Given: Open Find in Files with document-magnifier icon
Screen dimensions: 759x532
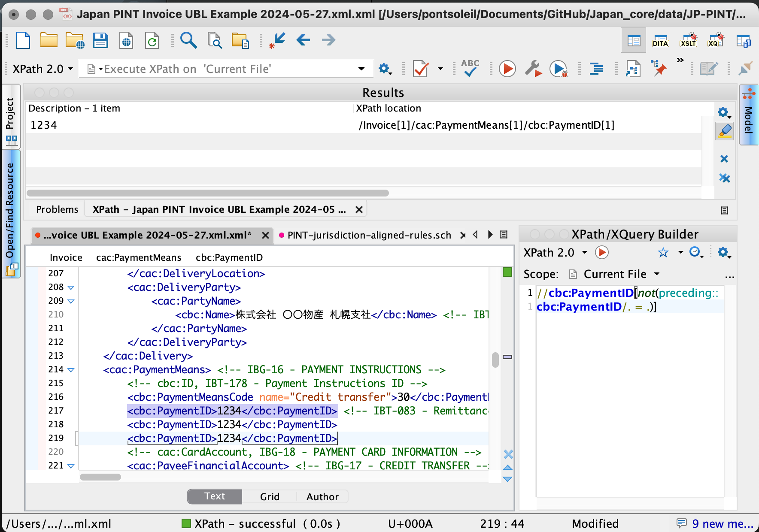Looking at the screenshot, I should 215,41.
